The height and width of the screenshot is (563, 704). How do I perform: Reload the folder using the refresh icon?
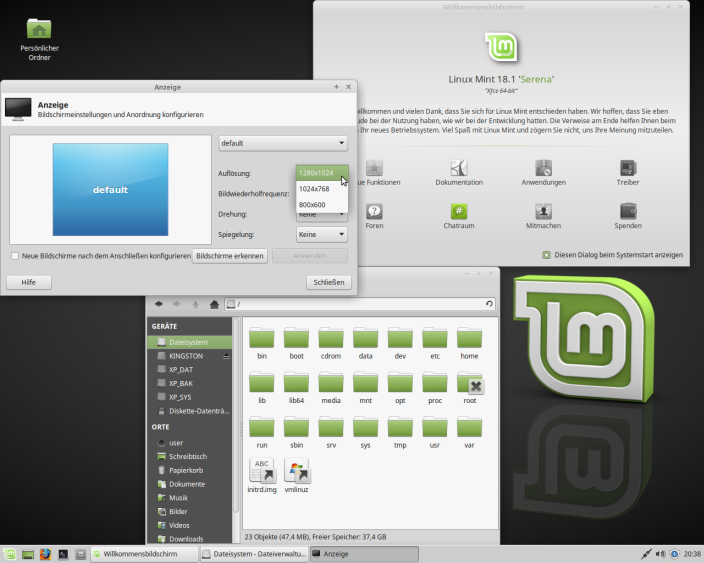488,303
